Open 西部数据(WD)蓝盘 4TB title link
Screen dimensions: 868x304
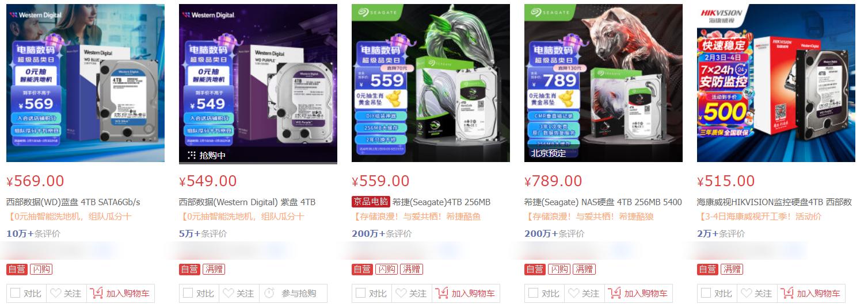point(73,202)
